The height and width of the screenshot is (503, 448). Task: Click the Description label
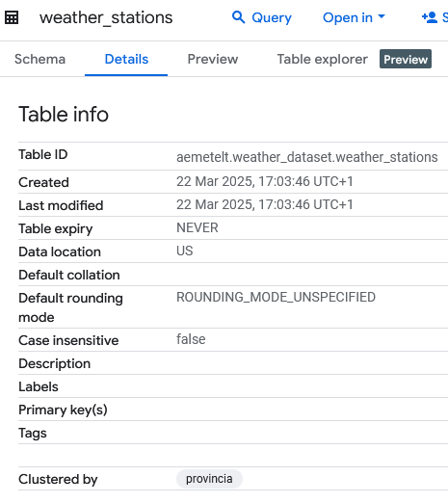coord(55,364)
